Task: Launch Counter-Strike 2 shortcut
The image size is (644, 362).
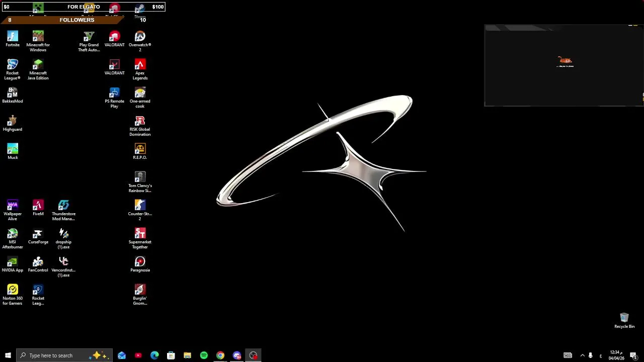Action: 140,210
